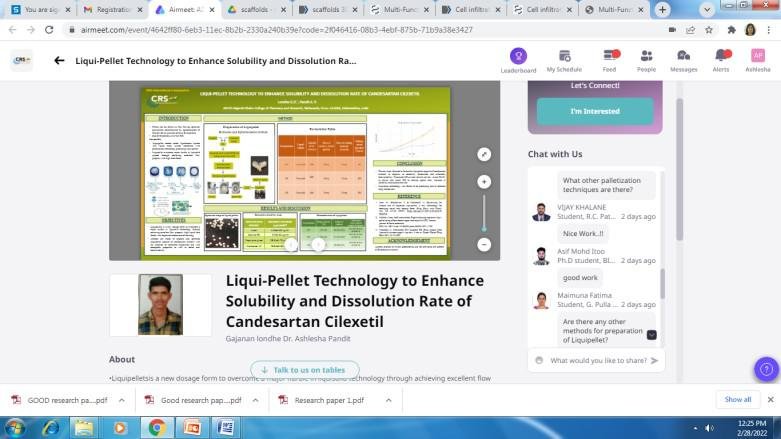
Task: Jump to latest chat message arrow
Action: [x=651, y=335]
